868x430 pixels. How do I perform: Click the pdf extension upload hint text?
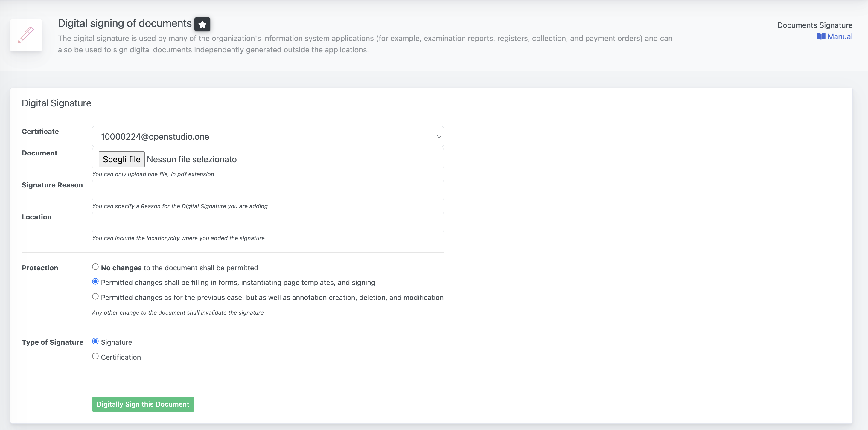(x=153, y=174)
